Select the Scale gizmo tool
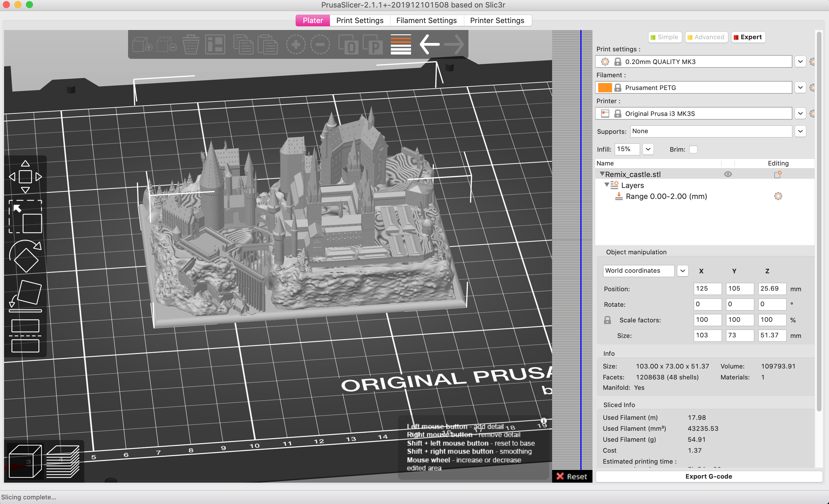829x504 pixels. pyautogui.click(x=25, y=217)
